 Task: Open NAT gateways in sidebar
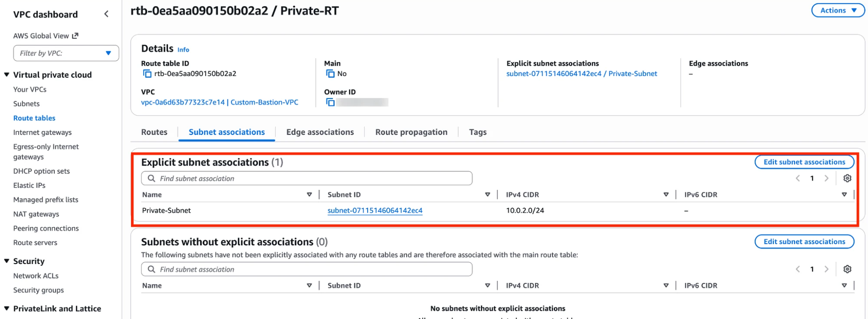36,214
